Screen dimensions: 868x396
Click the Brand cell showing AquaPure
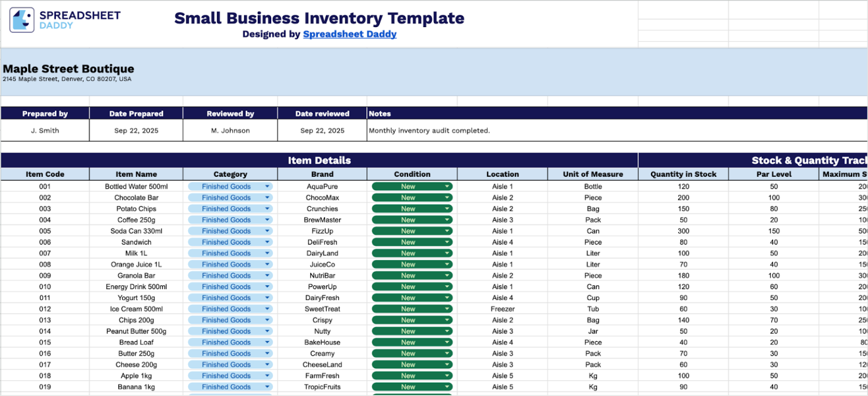(x=322, y=186)
